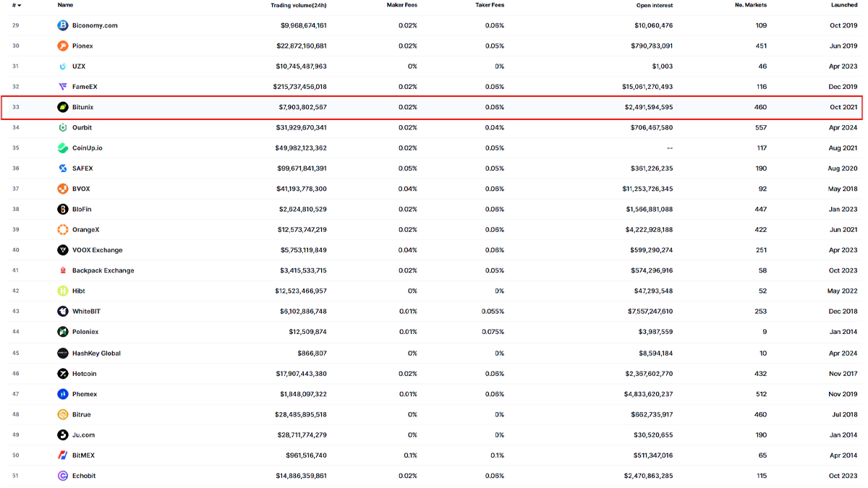Sort table by Launched column header
This screenshot has height=488, width=868.
[843, 5]
